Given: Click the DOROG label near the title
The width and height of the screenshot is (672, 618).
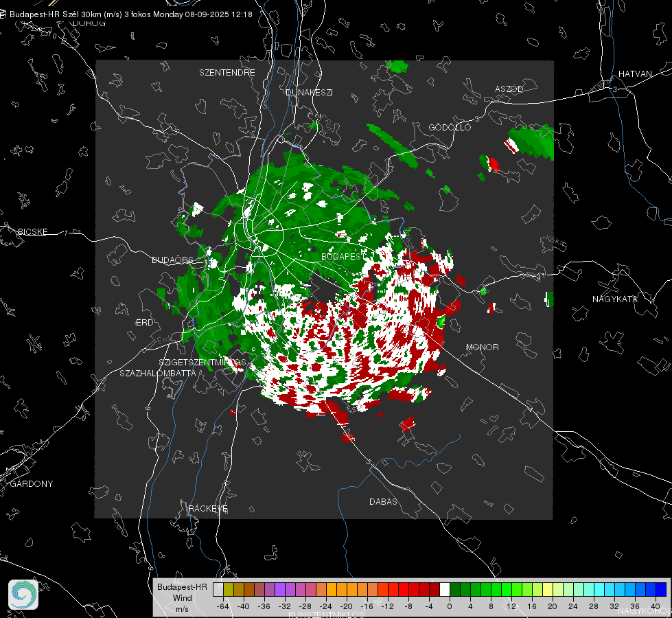Looking at the screenshot, I should click(x=89, y=23).
